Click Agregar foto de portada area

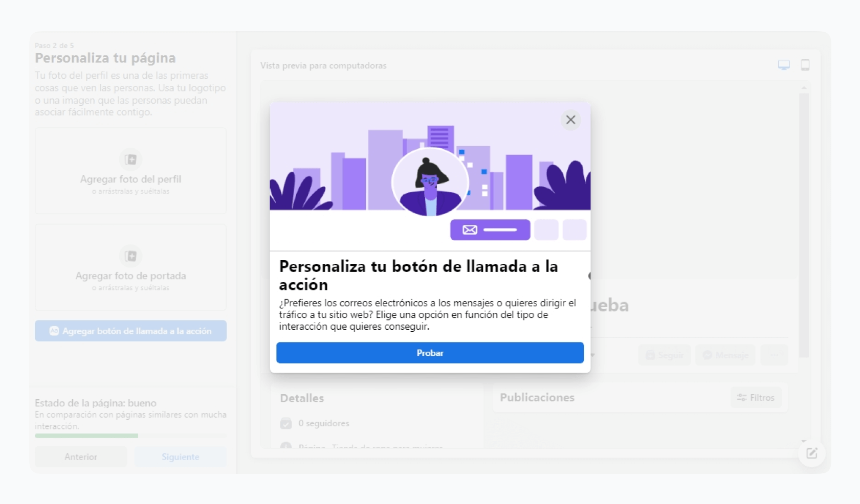pyautogui.click(x=130, y=267)
